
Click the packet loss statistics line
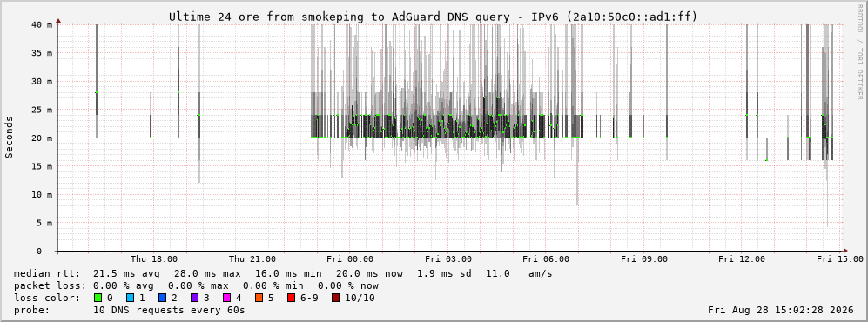point(196,285)
